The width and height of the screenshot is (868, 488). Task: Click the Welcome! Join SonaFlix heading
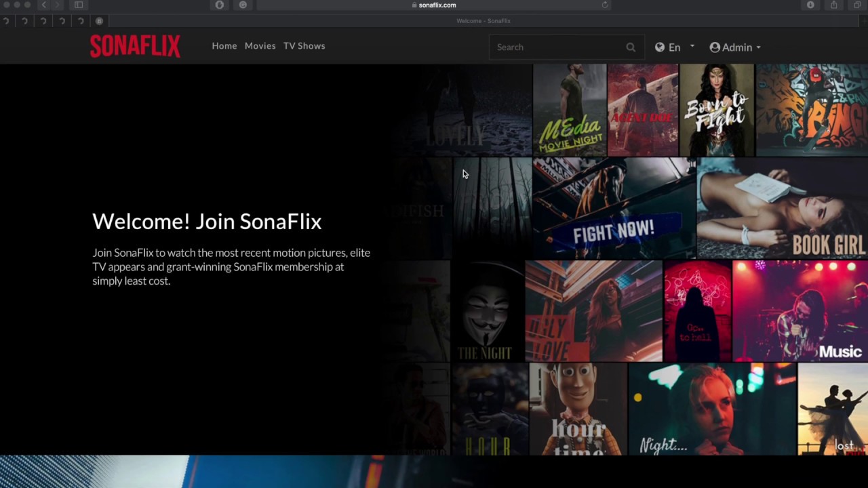point(207,222)
